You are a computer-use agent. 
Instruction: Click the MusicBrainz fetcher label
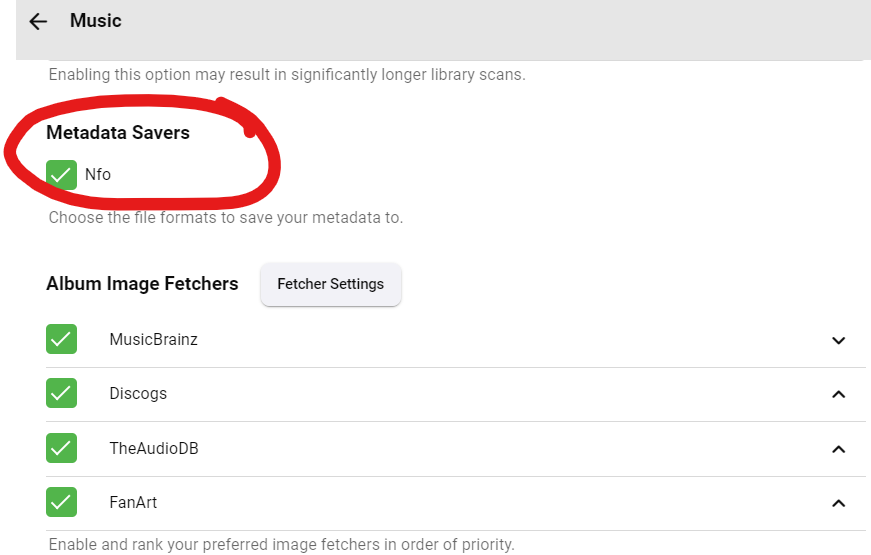(153, 340)
